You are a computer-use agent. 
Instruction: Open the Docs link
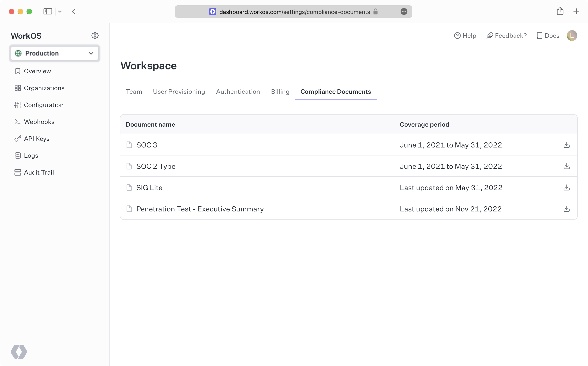click(548, 36)
